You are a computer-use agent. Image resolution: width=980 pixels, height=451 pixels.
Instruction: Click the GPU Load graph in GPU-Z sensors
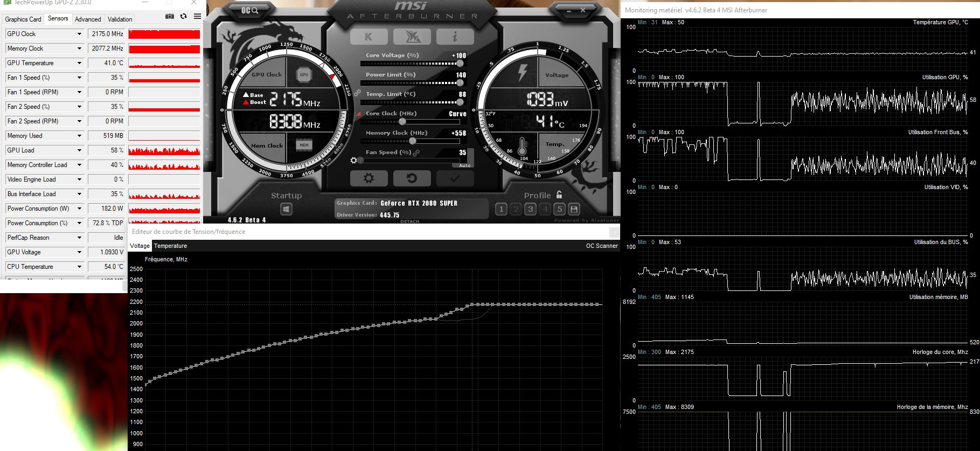coord(164,150)
